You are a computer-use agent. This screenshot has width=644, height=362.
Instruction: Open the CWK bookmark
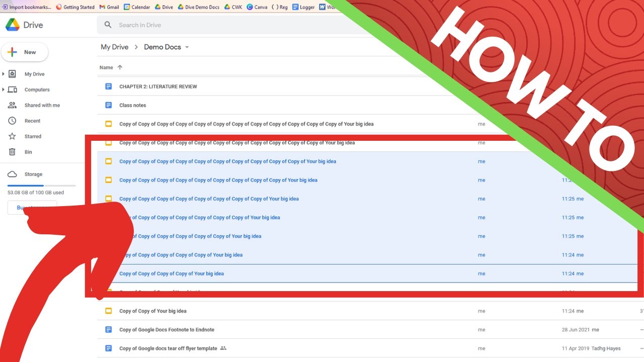click(x=233, y=7)
